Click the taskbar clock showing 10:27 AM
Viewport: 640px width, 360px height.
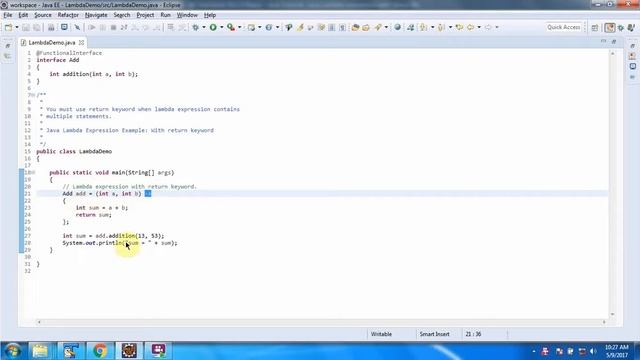tap(617, 351)
